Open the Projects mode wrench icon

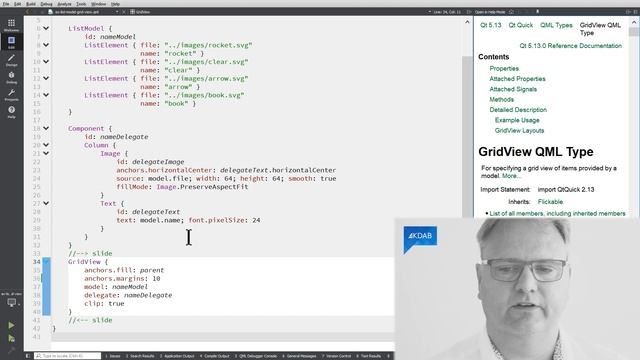click(11, 95)
